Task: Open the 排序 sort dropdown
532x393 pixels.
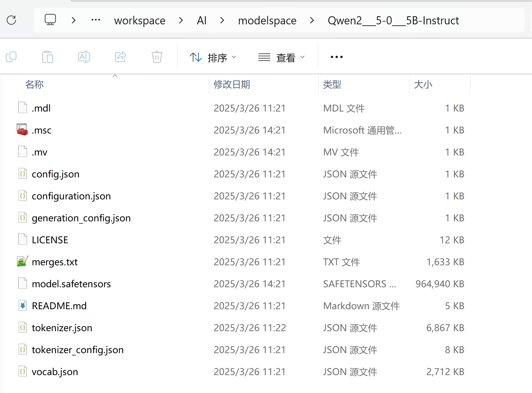Action: pyautogui.click(x=213, y=57)
